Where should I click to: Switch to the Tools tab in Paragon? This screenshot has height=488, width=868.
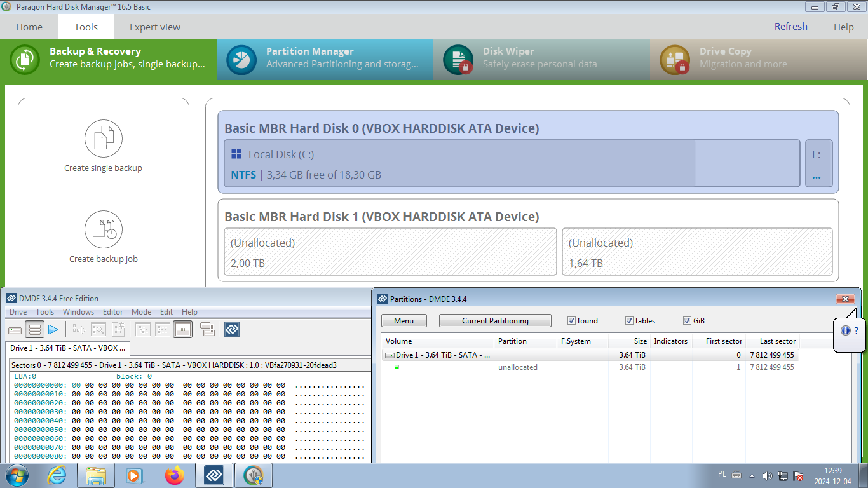tap(86, 27)
